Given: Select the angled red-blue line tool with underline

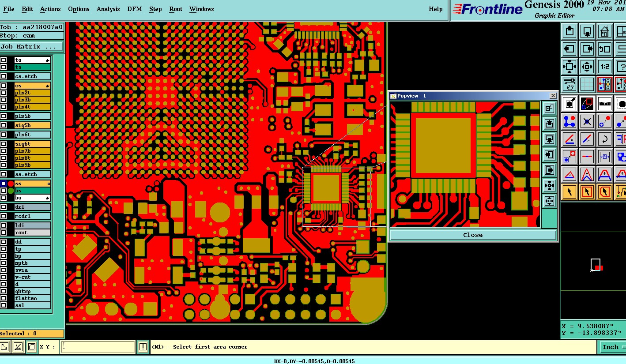Looking at the screenshot, I should coord(569,139).
